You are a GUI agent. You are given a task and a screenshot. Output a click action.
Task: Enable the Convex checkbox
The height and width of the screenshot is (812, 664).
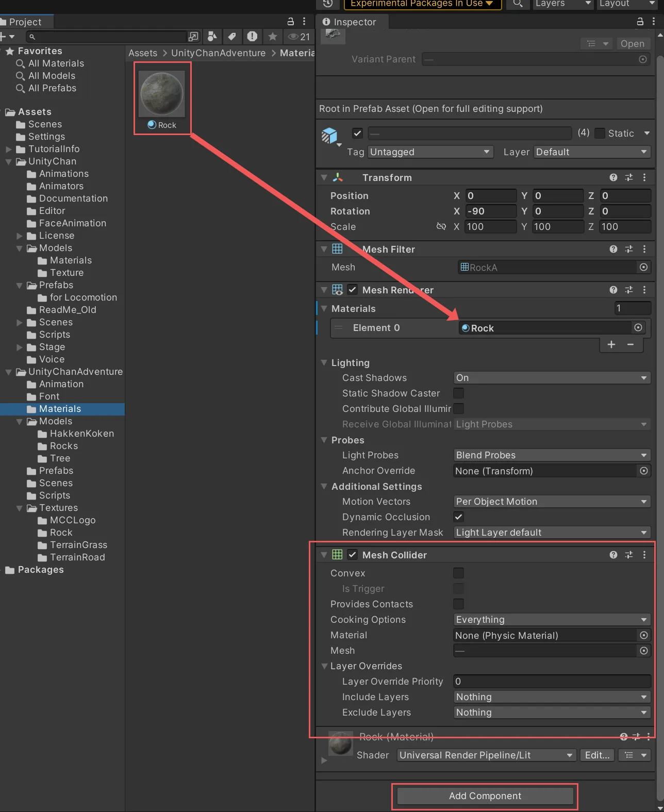coord(458,573)
